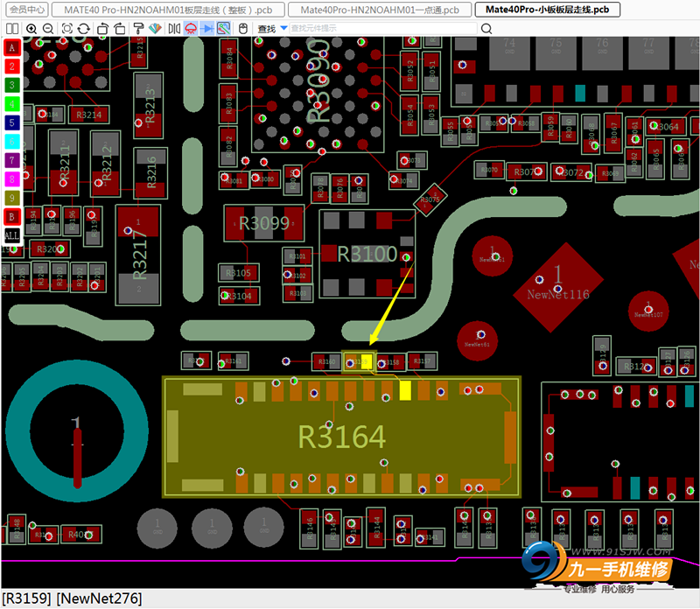The image size is (700, 609).
Task: Click the zoom in magnifier icon
Action: [x=31, y=29]
